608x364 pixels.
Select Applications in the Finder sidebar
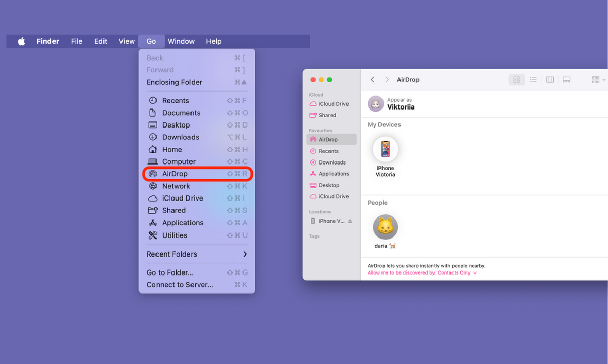[x=332, y=174]
